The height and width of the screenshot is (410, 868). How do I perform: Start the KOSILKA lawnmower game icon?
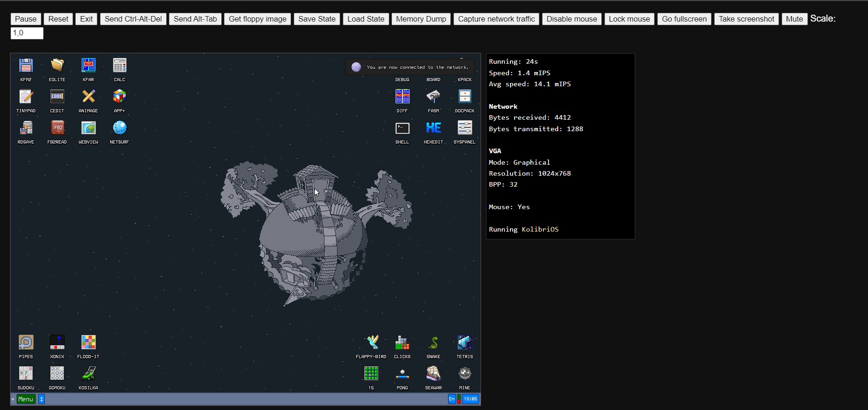pyautogui.click(x=88, y=374)
